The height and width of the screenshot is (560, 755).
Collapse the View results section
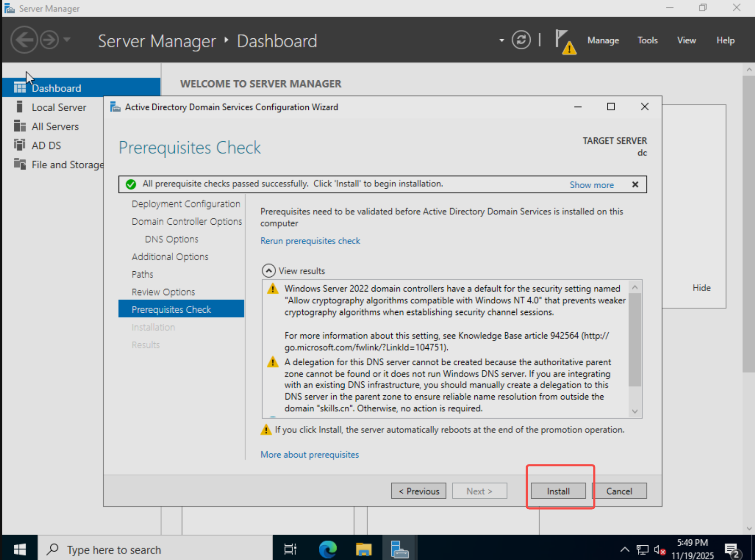coord(269,271)
